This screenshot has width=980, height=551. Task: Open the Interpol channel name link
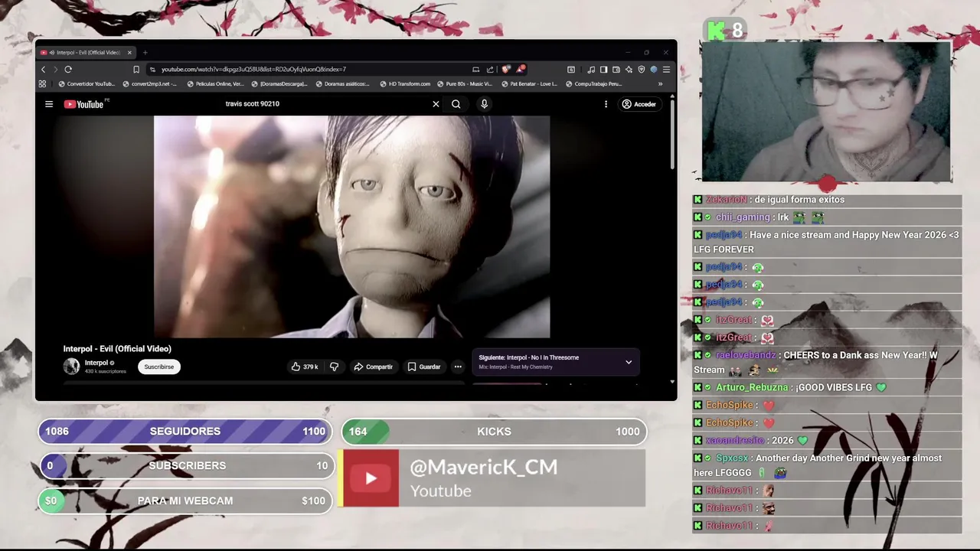96,363
